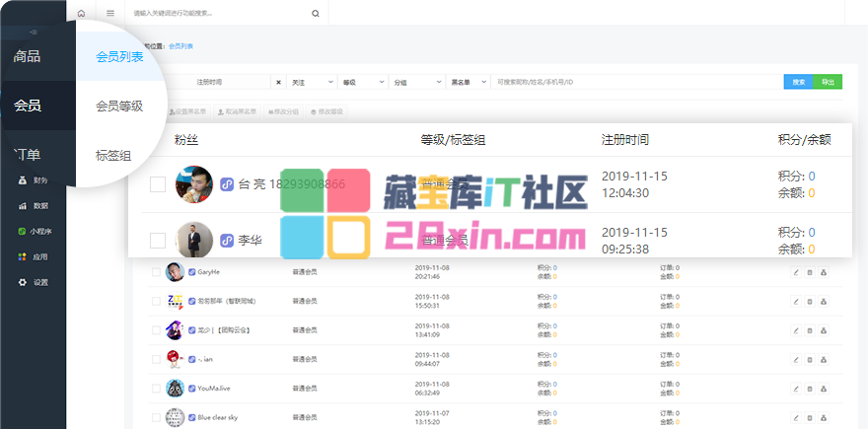Click the recharge bag icon for 匆匆那年
Viewport: 868px width, 429px height.
[824, 301]
